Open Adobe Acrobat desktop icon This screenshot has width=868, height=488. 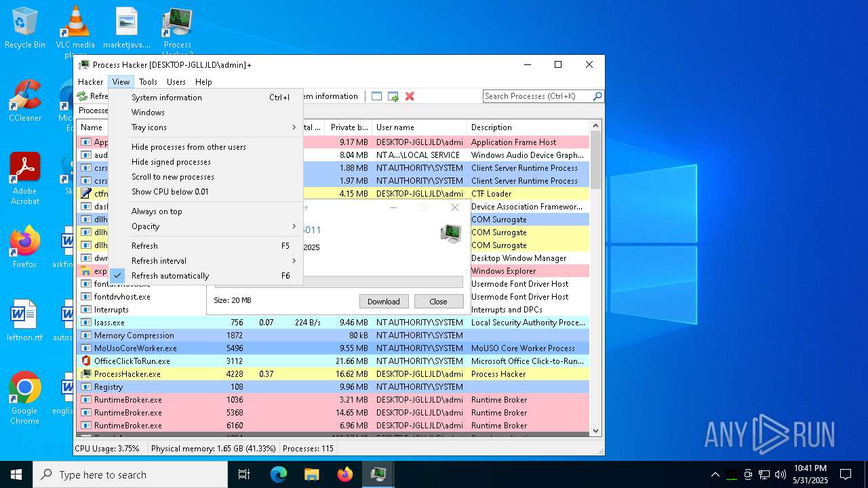coord(25,178)
